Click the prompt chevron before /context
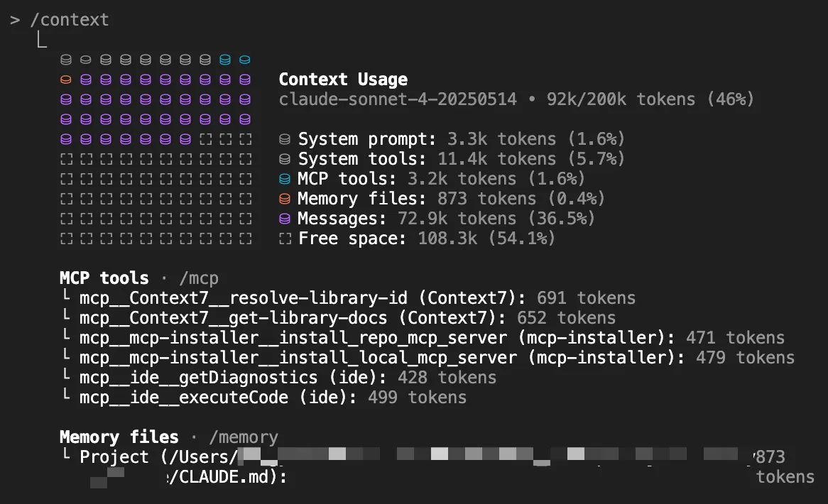 coord(15,20)
